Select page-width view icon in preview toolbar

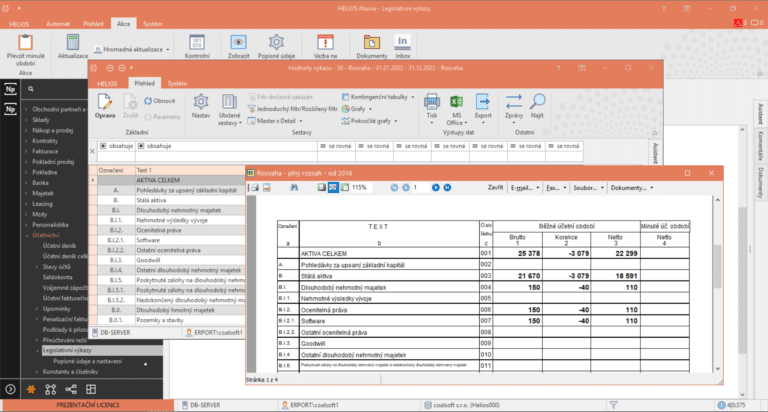coord(333,188)
